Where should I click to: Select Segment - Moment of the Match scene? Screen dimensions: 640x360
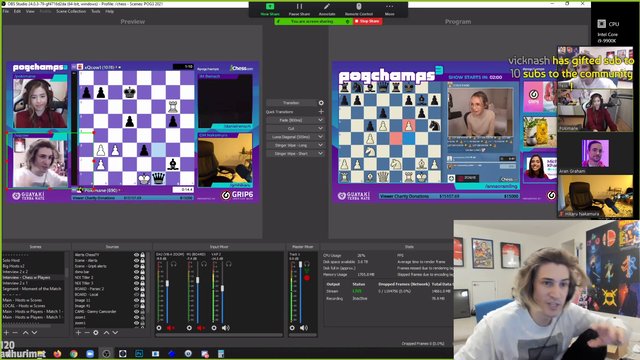coord(33,289)
